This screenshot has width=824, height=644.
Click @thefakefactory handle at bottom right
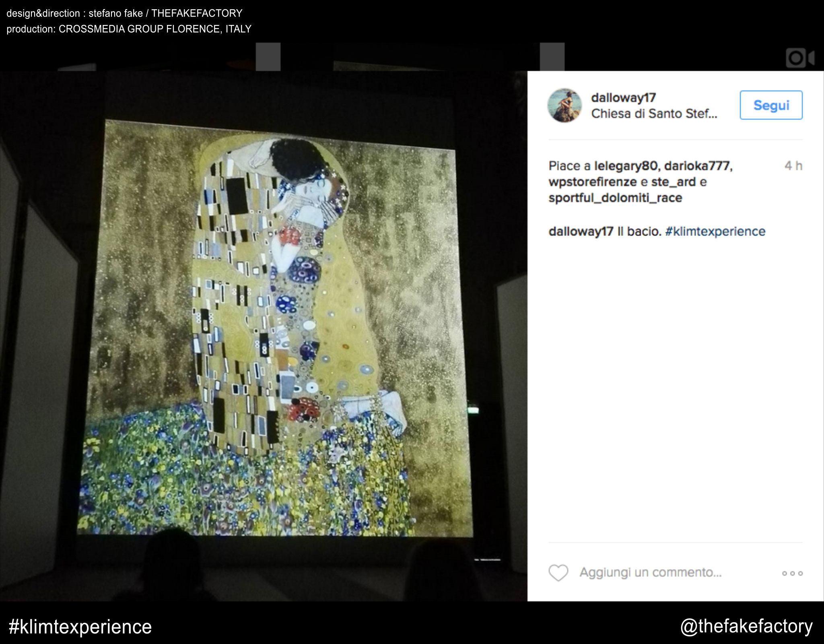pyautogui.click(x=746, y=626)
